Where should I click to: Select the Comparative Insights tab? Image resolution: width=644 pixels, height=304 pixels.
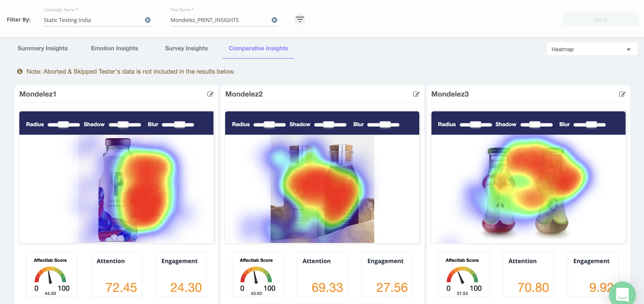pyautogui.click(x=258, y=48)
